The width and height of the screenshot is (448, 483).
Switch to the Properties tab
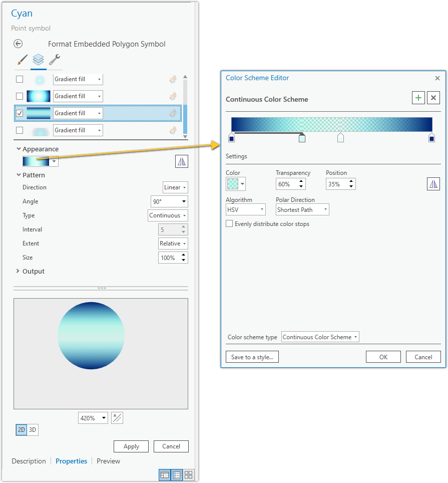pyautogui.click(x=71, y=461)
